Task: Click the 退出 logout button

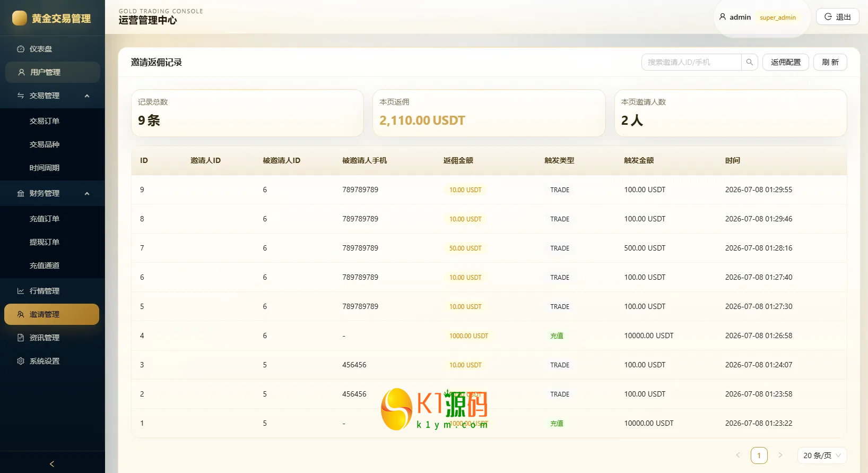Action: [837, 17]
